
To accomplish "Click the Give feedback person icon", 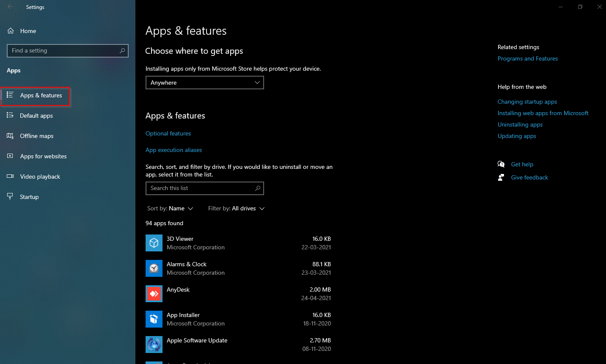I will coord(501,177).
